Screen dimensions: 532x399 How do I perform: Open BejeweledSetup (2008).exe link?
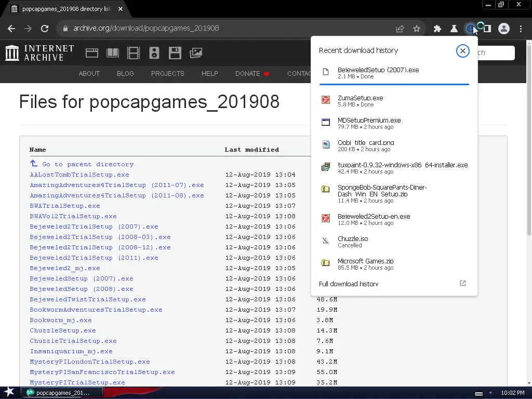point(82,289)
